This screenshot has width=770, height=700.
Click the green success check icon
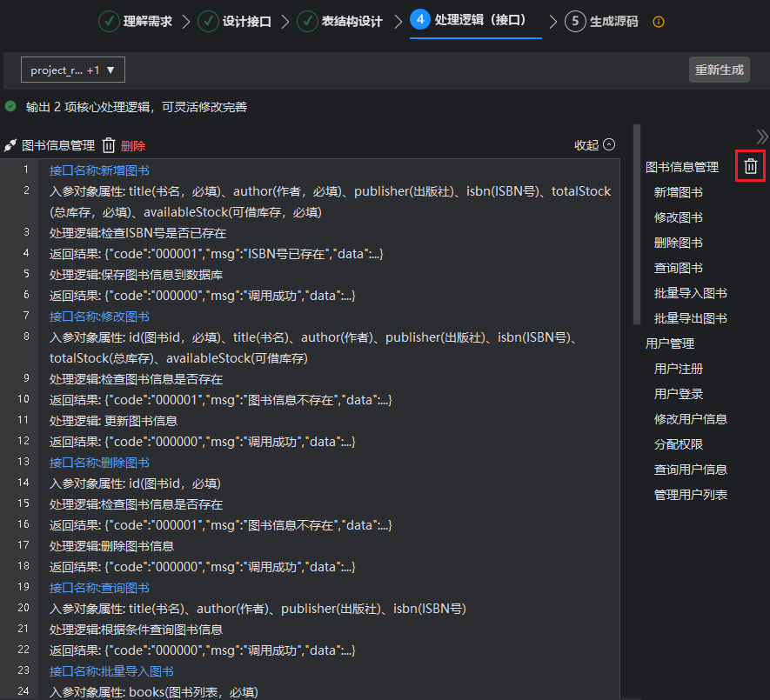[10, 107]
